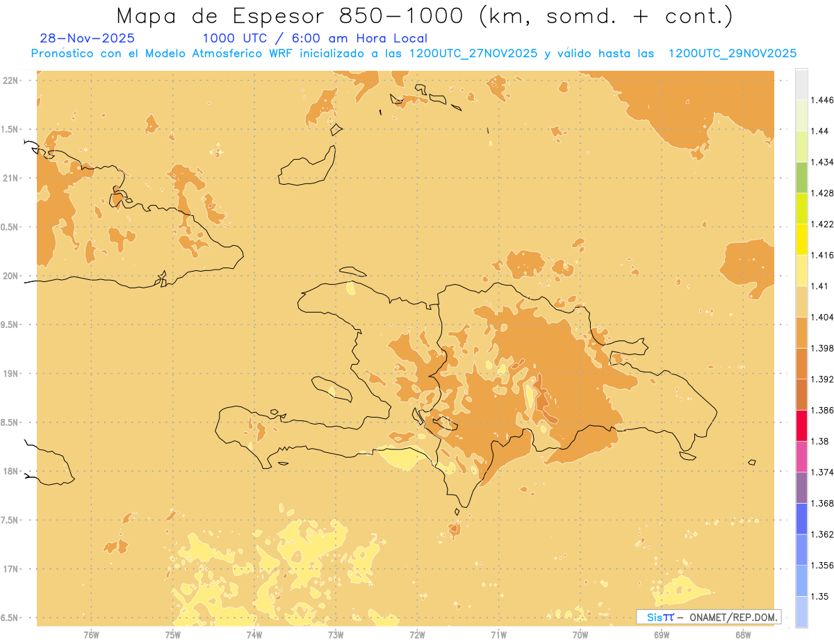
Task: Click the pink 1.374–1.38 color bar segment
Action: tap(801, 456)
